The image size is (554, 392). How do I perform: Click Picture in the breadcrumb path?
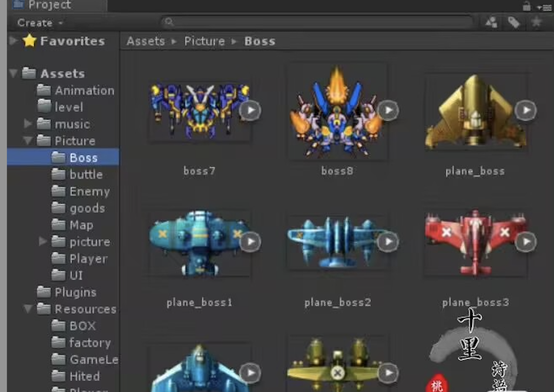pos(204,41)
